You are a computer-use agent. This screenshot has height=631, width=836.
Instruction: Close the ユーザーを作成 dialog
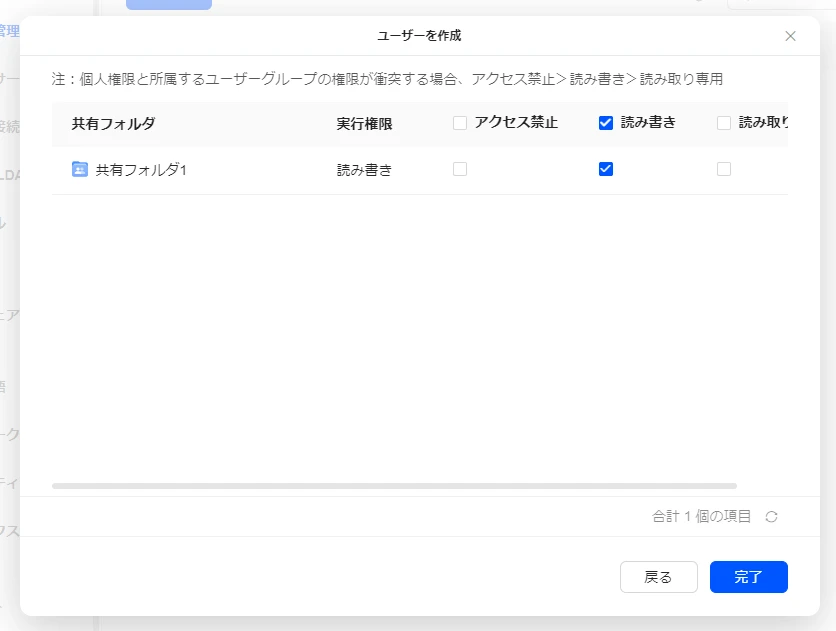pyautogui.click(x=790, y=36)
